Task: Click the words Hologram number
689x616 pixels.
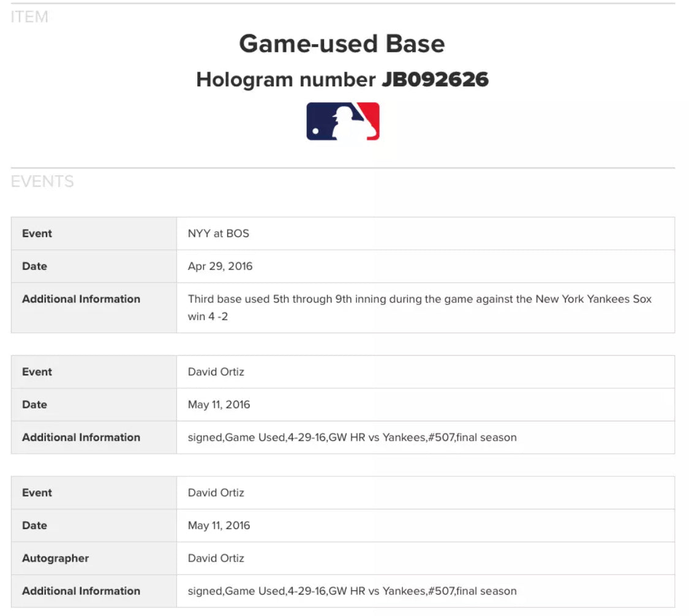Action: 285,80
